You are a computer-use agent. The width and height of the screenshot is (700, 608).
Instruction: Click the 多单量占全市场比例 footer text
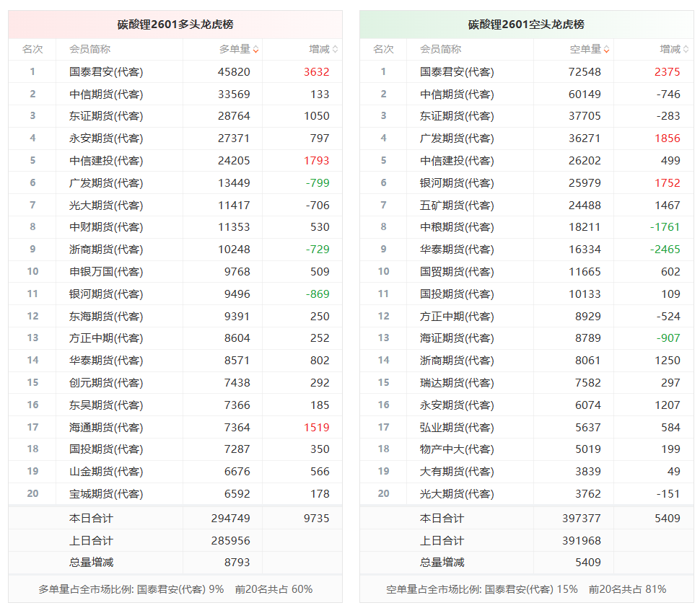175,589
